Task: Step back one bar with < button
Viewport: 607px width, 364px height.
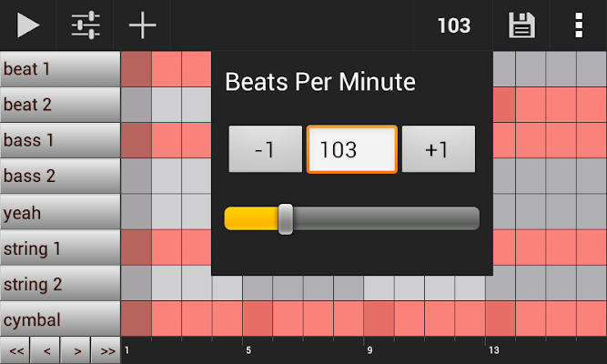Action: pos(46,350)
